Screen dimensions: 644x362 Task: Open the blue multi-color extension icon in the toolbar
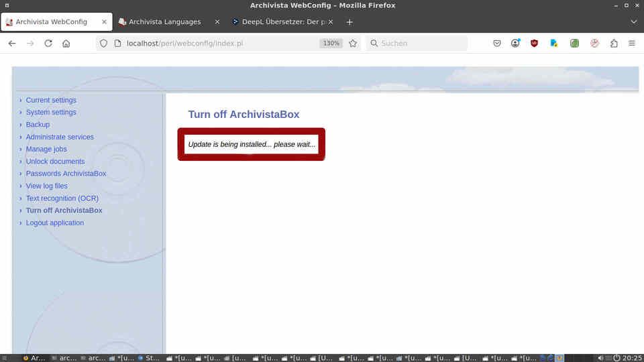[x=553, y=43]
